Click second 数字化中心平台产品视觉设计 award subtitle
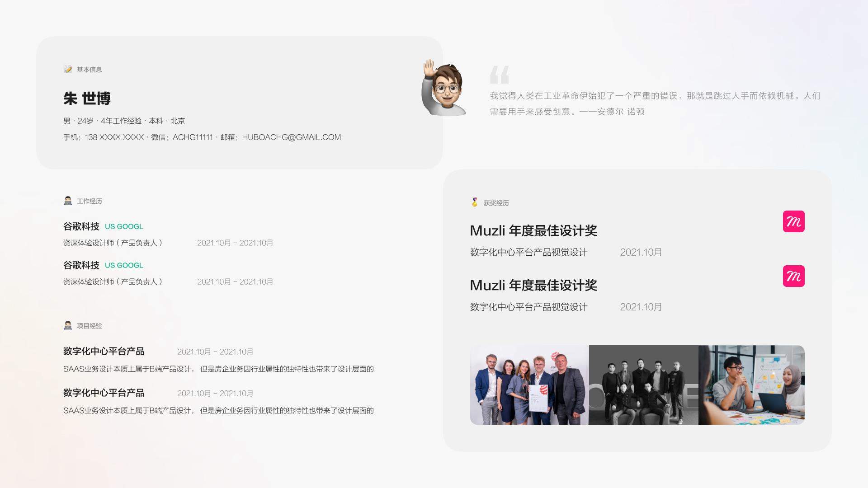The width and height of the screenshot is (868, 488). [x=528, y=307]
